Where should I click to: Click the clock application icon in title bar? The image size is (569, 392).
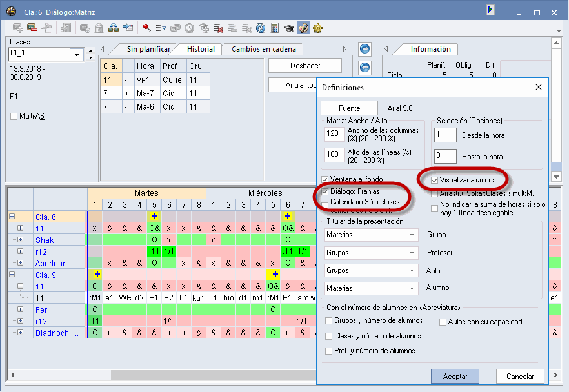tap(11, 12)
